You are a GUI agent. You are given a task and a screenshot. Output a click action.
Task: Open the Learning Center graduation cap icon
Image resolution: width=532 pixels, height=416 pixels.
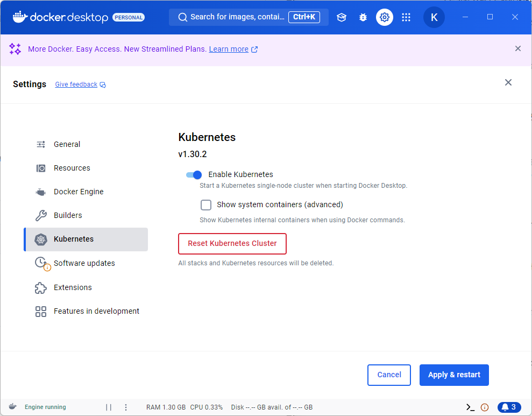pos(342,17)
